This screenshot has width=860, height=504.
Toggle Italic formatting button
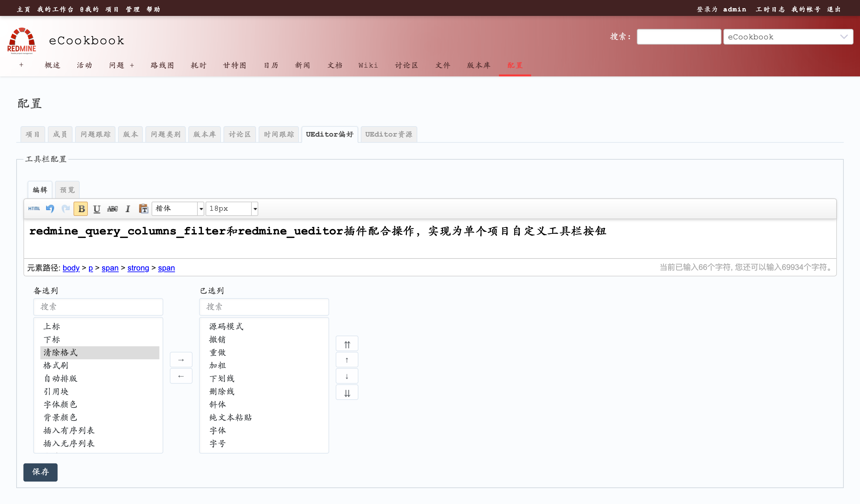(x=128, y=208)
